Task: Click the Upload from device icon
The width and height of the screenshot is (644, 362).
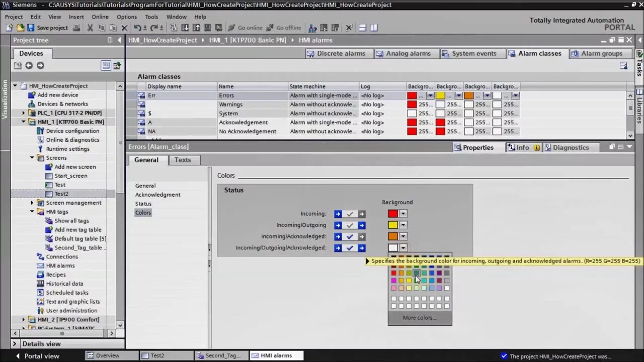Action: tap(196, 28)
